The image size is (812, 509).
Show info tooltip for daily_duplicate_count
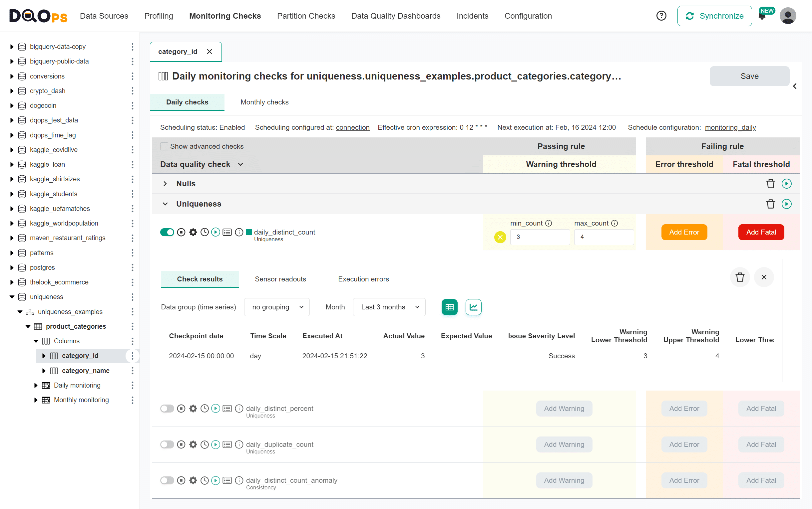239,444
